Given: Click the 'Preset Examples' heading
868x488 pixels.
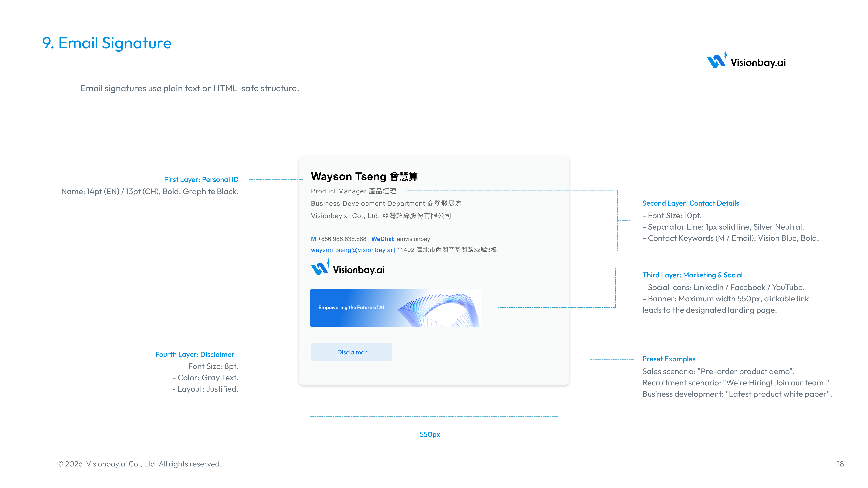Looking at the screenshot, I should (669, 359).
